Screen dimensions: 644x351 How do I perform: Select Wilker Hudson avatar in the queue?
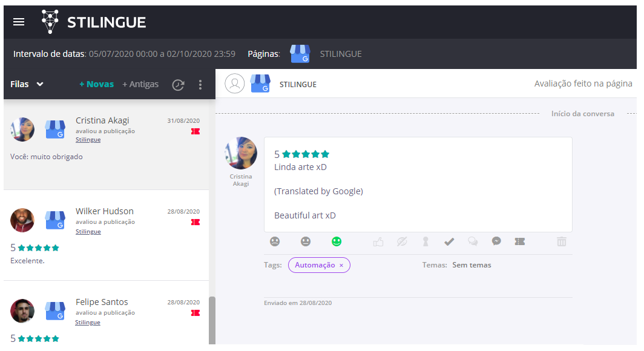(x=22, y=220)
